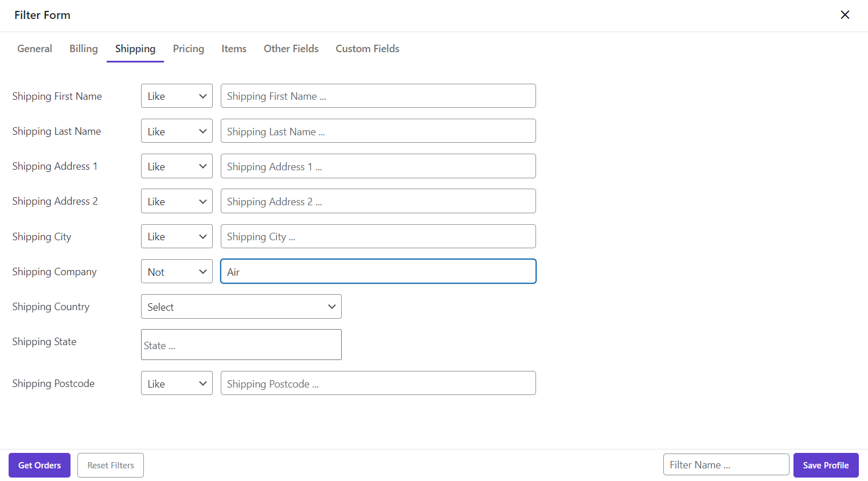Viewport: 868px width, 481px height.
Task: Click the Shipping State text field
Action: [x=241, y=345]
